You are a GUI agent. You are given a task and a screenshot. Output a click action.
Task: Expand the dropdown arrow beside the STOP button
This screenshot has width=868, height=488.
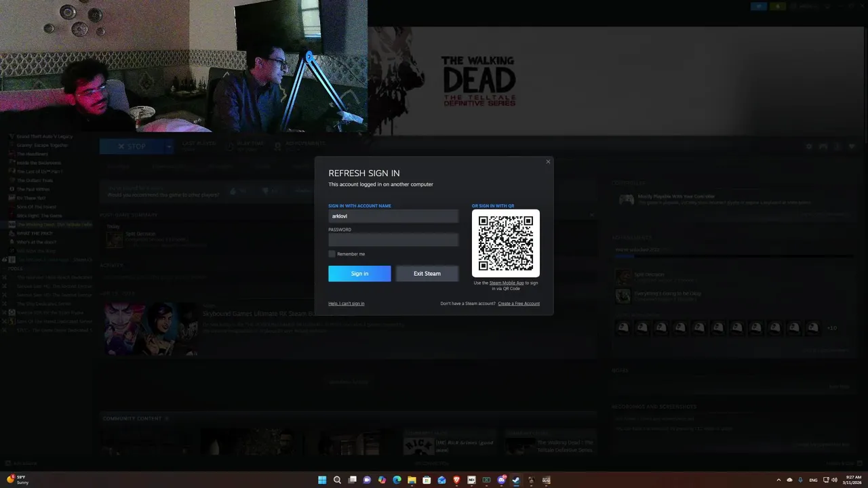pyautogui.click(x=169, y=146)
